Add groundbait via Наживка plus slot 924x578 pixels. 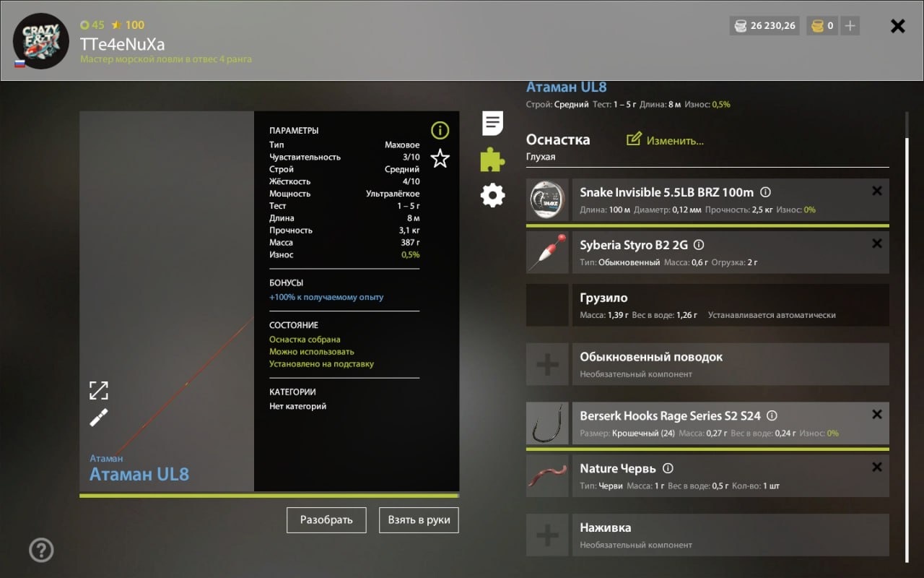[x=547, y=535]
